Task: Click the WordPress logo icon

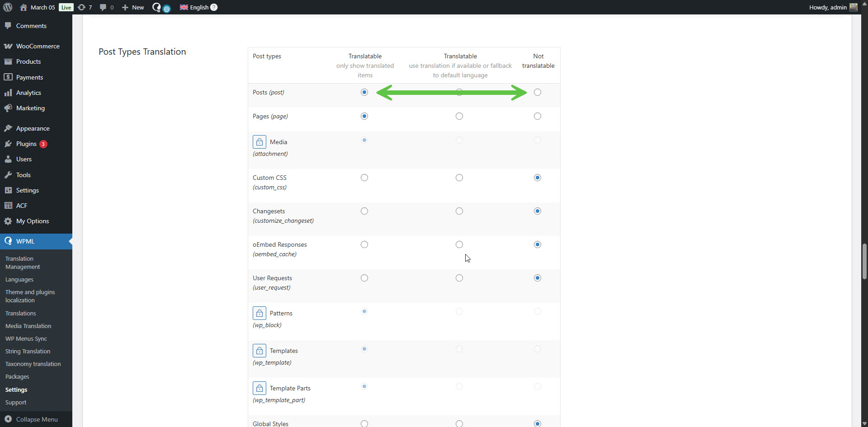Action: (x=8, y=7)
